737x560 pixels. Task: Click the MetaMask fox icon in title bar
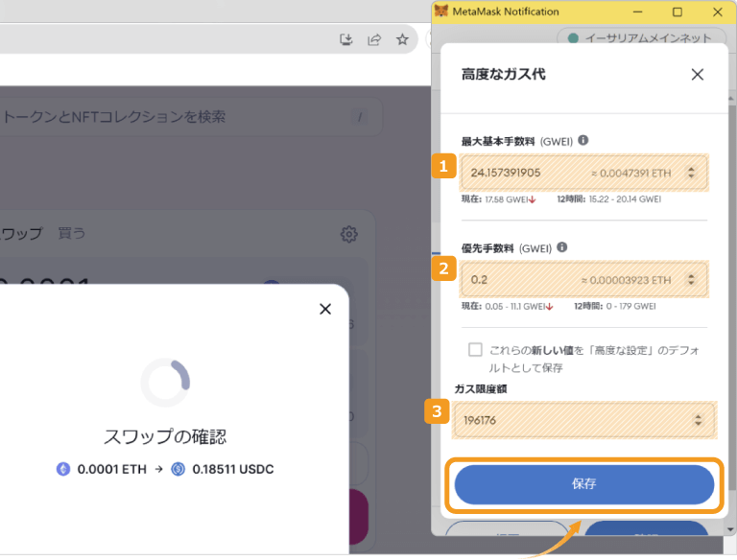pos(440,11)
